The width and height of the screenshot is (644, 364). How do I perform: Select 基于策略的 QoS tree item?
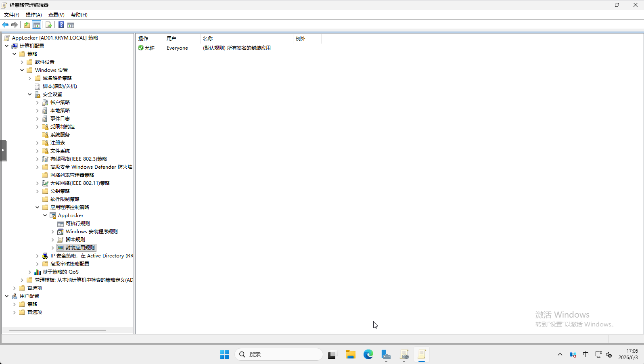[61, 272]
